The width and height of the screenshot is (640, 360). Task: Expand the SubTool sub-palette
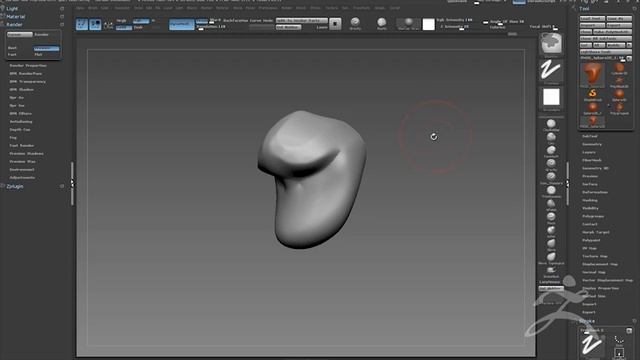[590, 136]
